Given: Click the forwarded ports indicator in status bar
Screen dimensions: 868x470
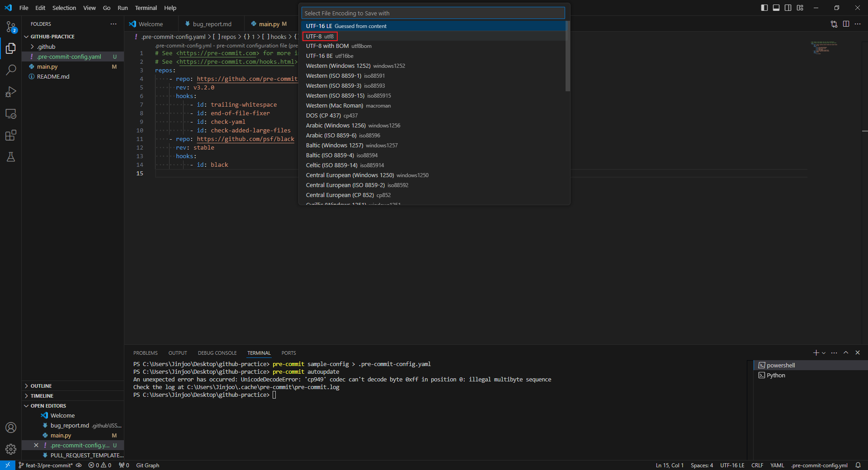Looking at the screenshot, I should (x=124, y=465).
